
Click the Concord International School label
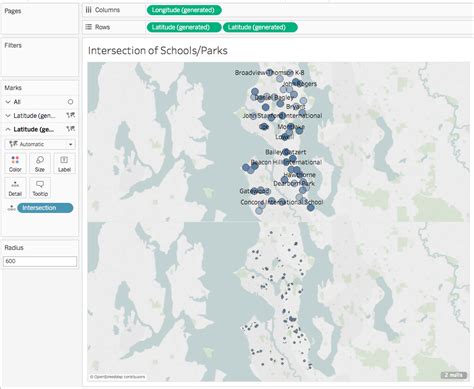coord(282,202)
